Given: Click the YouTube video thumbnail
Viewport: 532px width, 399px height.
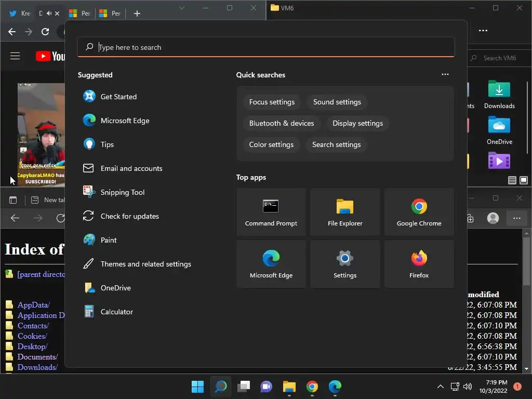Looking at the screenshot, I should pyautogui.click(x=41, y=135).
